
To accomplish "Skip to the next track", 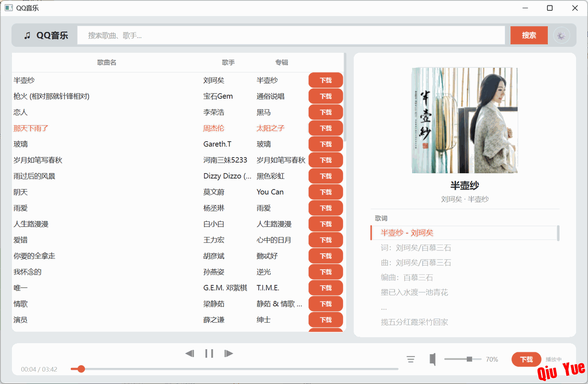I will pos(229,353).
